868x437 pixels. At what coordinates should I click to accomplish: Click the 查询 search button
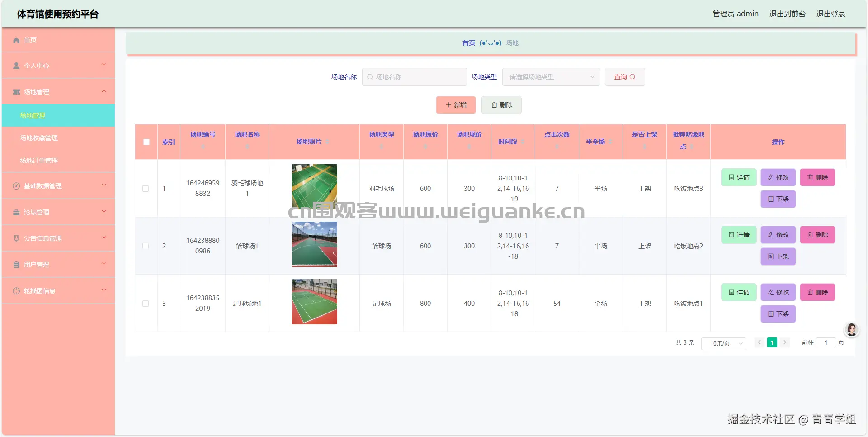(x=625, y=77)
